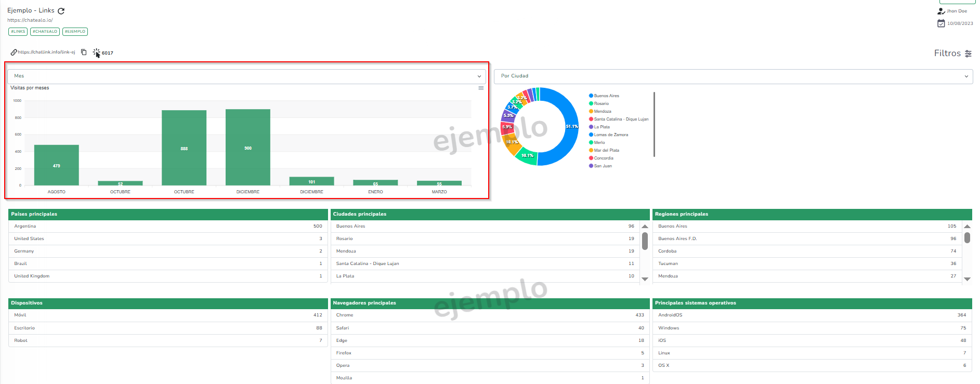Click the calendar icon by 10/08/2023
The width and height of the screenshot is (980, 384).
click(x=941, y=23)
